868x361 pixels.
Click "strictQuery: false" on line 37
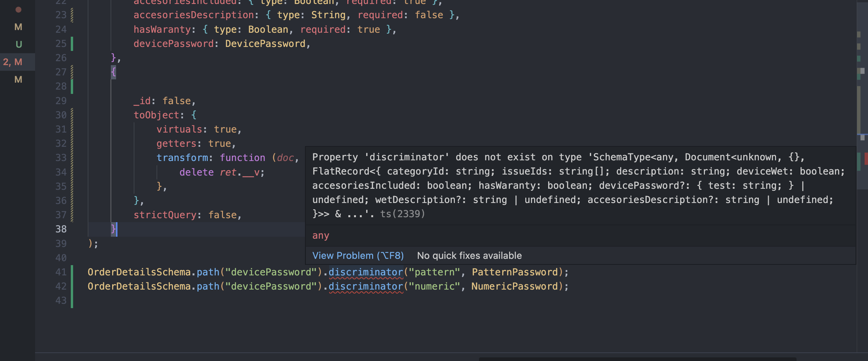point(187,215)
